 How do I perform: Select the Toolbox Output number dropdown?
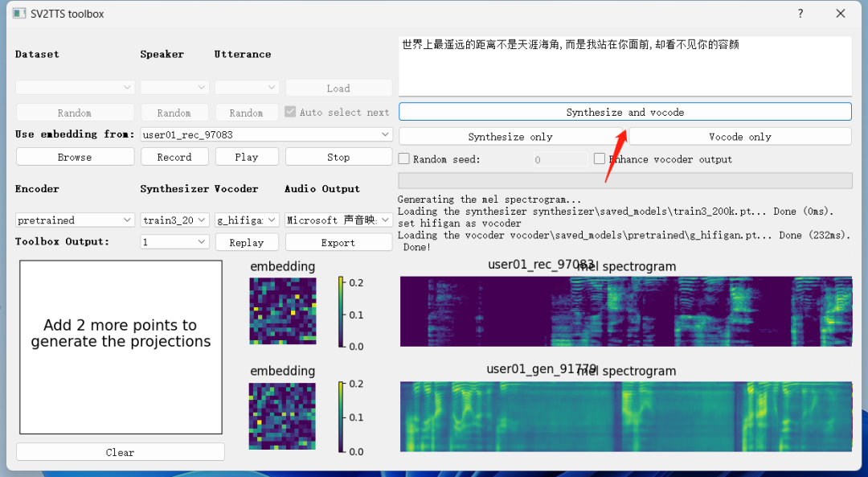(x=174, y=242)
